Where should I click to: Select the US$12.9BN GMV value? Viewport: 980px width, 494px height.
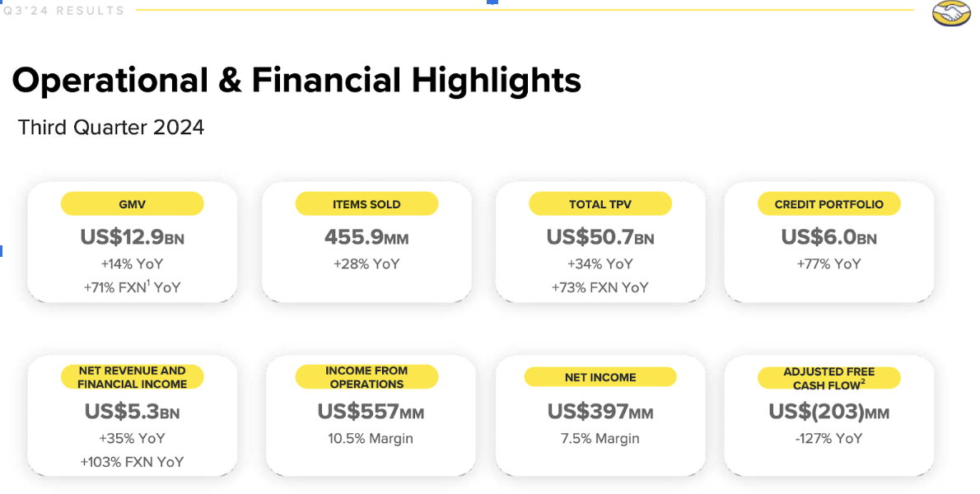(132, 237)
